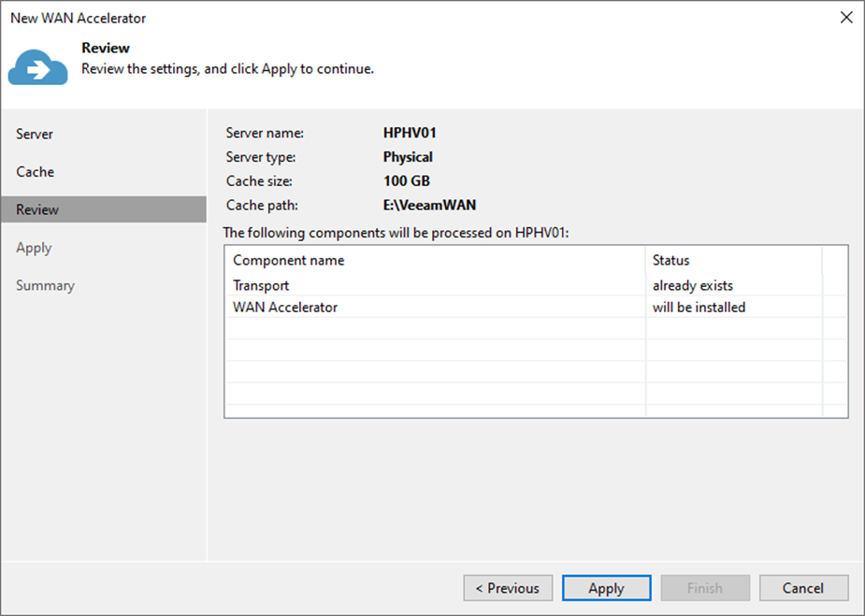
Task: Go back with the Previous button
Action: pyautogui.click(x=508, y=588)
